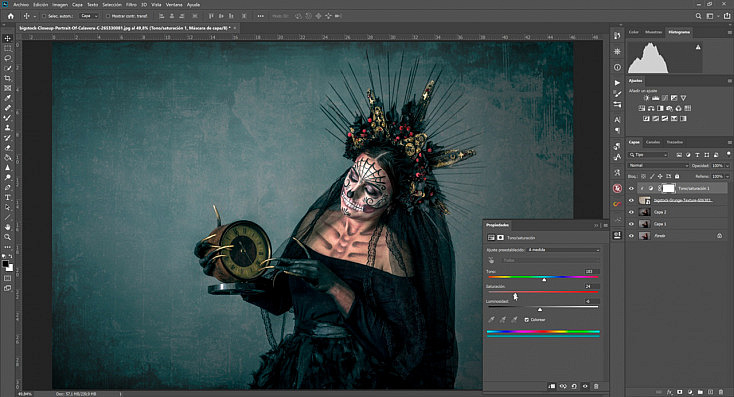This screenshot has height=397, width=734.
Task: Switch to the Muestras tab
Action: [x=653, y=32]
